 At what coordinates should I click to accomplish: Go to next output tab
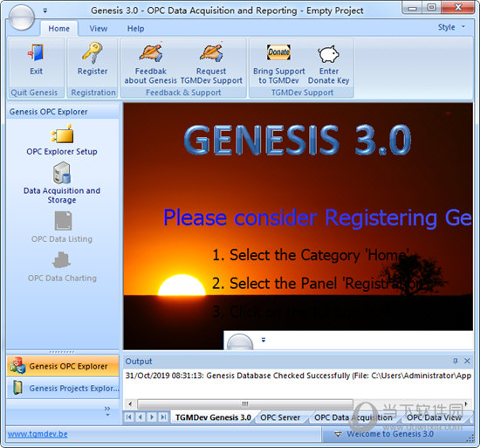coord(152,417)
